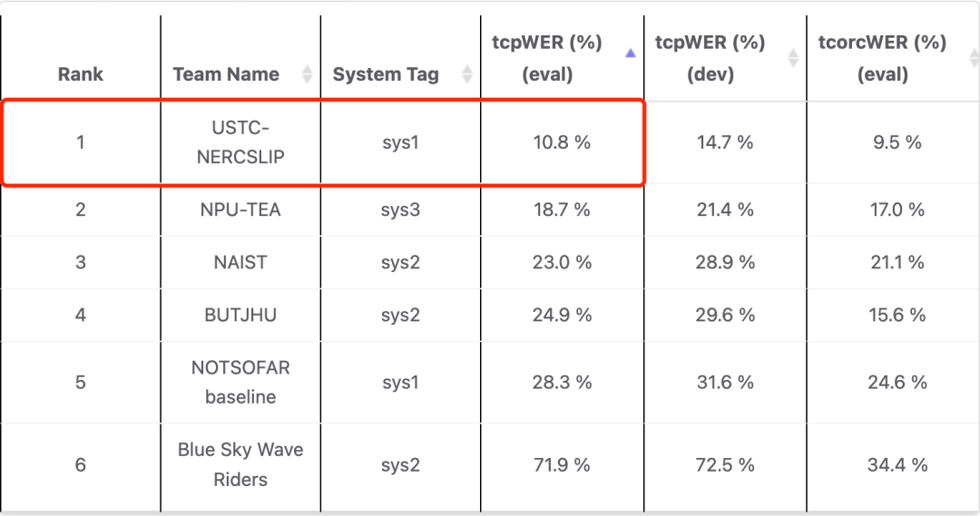980x516 pixels.
Task: Click the tcpWER (dev) sort arrows icon
Action: coord(793,58)
